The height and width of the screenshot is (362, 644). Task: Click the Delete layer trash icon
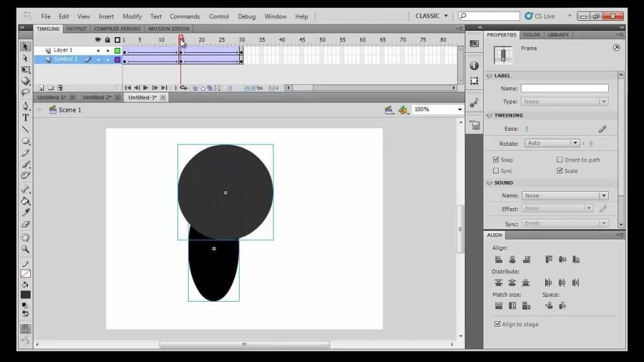(x=60, y=88)
